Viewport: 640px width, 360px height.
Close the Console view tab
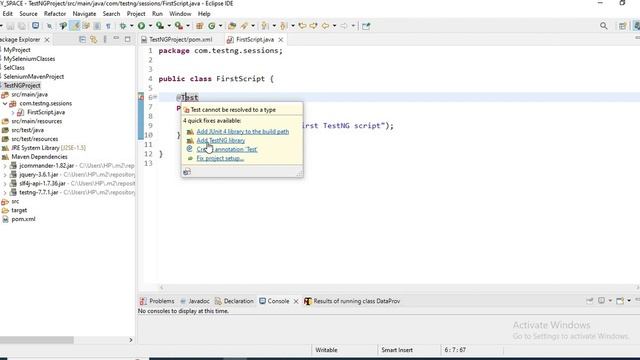[x=296, y=301]
